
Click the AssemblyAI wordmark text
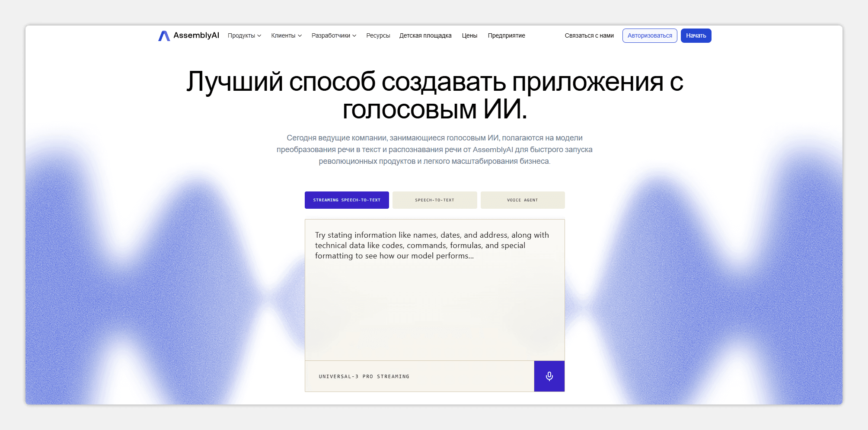[x=196, y=35]
